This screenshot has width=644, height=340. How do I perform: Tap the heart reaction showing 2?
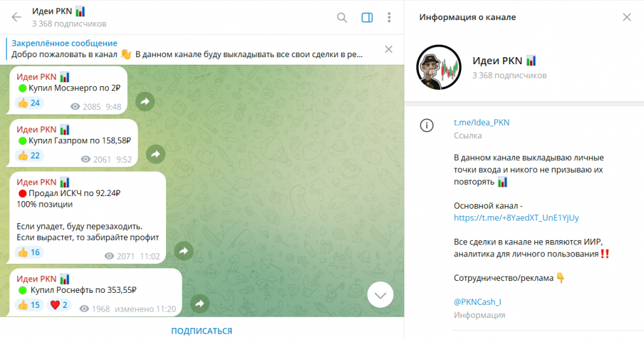tap(58, 305)
